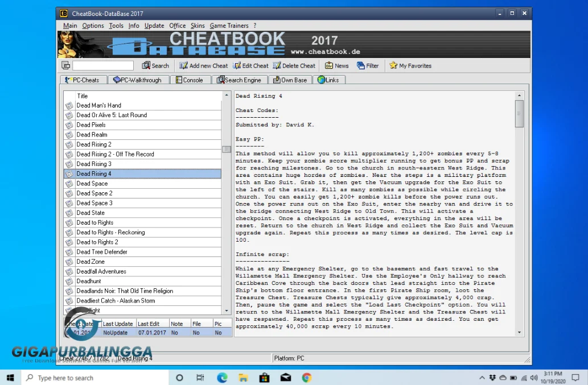Select Dead to Rights - Reckoning
This screenshot has height=385, width=588.
point(142,232)
